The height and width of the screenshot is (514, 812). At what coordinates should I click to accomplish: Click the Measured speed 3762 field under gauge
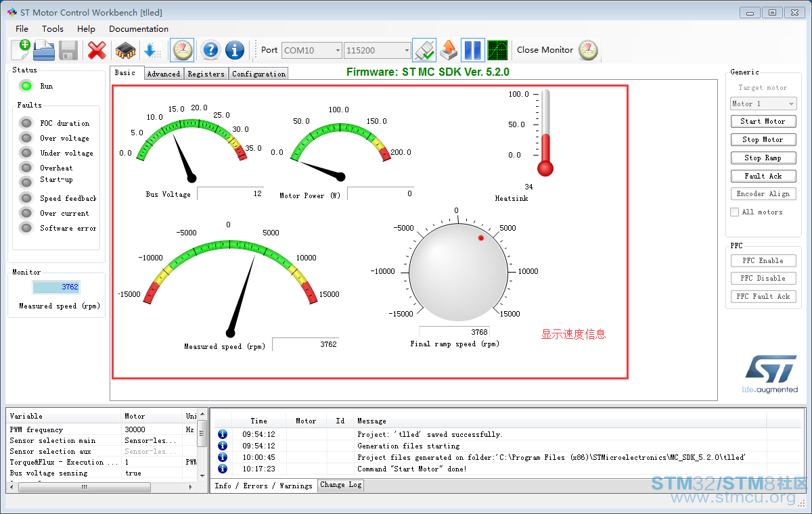[x=306, y=344]
